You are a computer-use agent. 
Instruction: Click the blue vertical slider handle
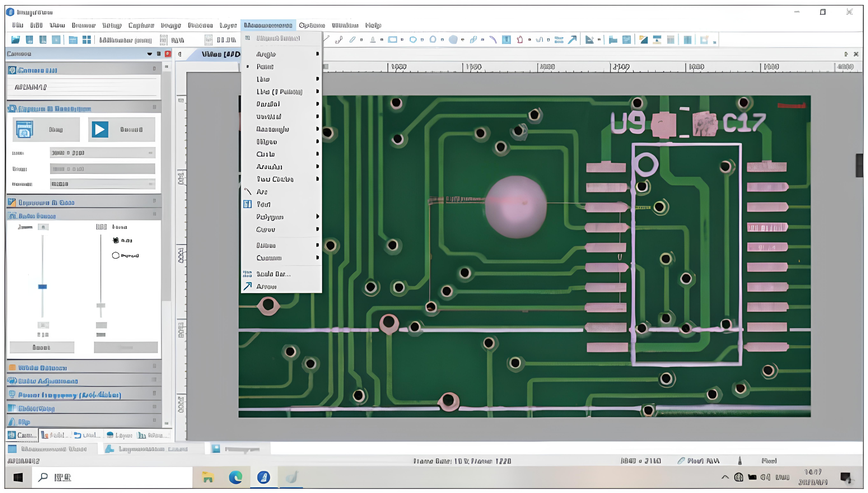pos(42,287)
